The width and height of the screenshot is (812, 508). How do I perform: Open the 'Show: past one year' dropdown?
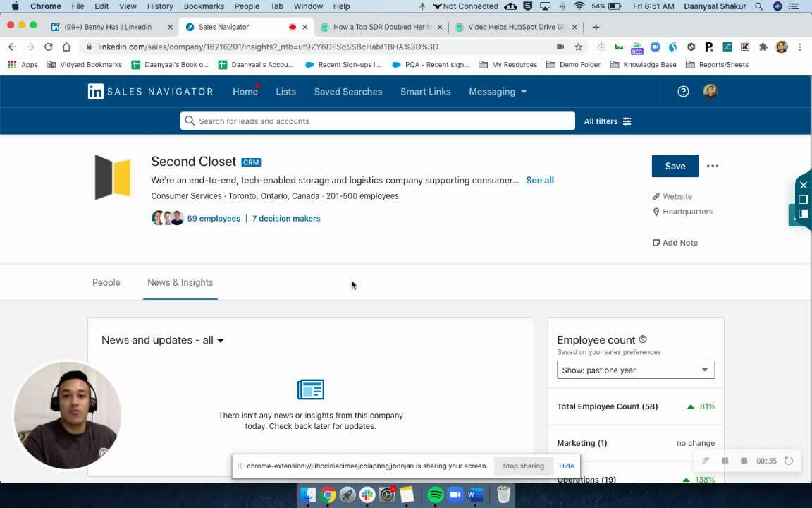[635, 370]
